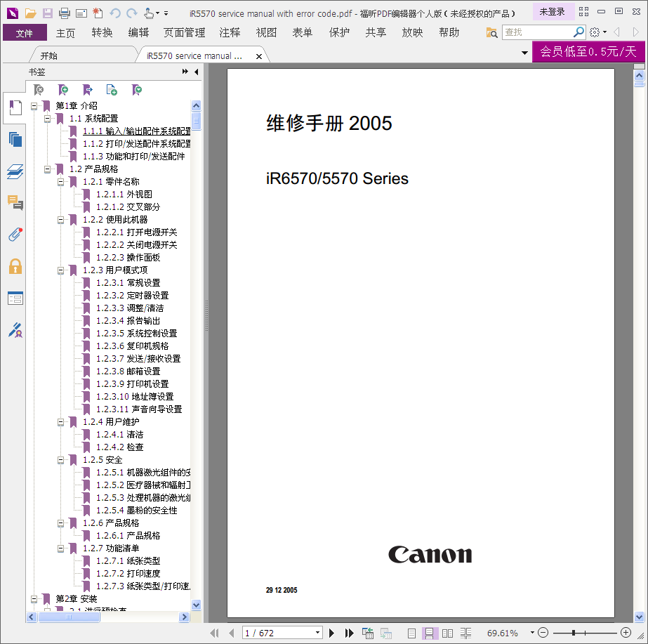Screen dimensions: 648x644
Task: Collapse the 1.2.3 用户模式项 node
Action: coord(61,271)
